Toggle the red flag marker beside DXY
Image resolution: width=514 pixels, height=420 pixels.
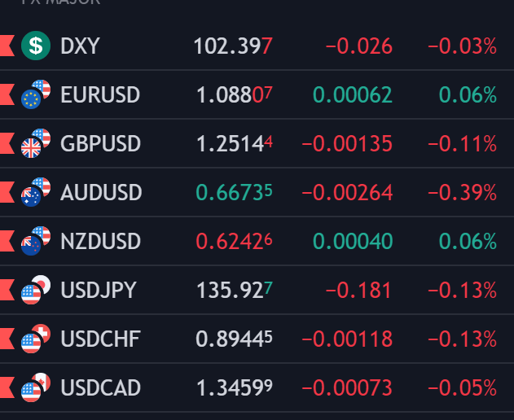(7, 46)
